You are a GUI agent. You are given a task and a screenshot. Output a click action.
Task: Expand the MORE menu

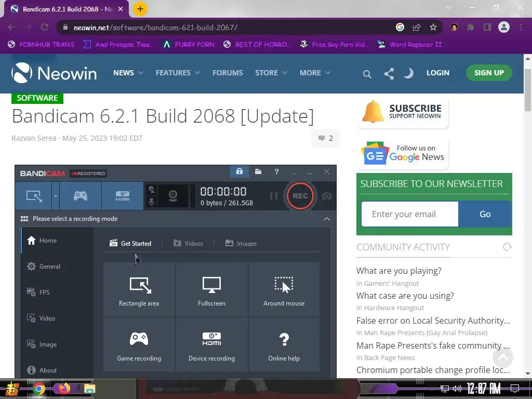point(315,73)
